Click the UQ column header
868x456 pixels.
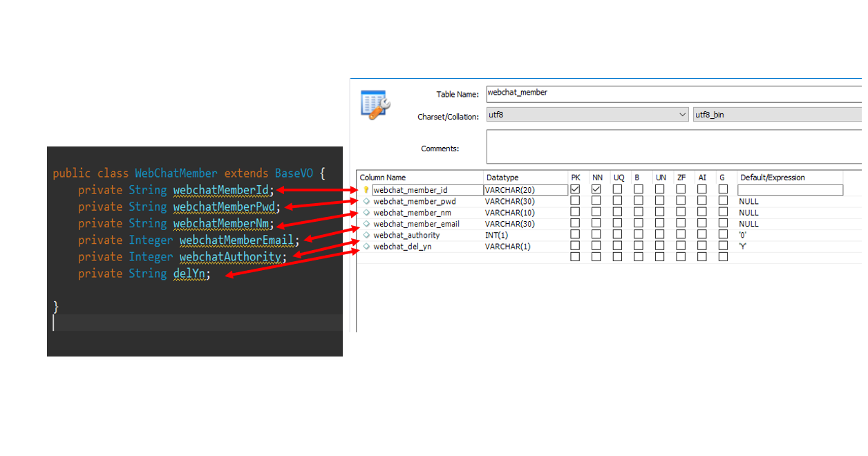(620, 178)
